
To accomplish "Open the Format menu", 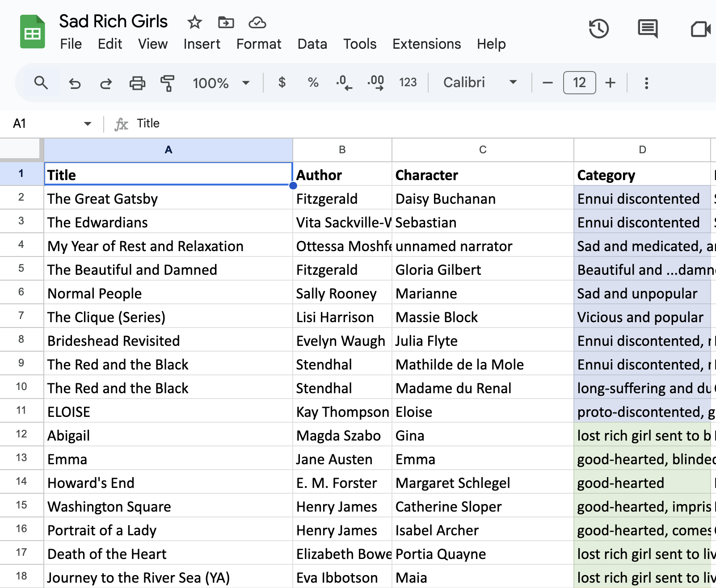I will point(259,44).
